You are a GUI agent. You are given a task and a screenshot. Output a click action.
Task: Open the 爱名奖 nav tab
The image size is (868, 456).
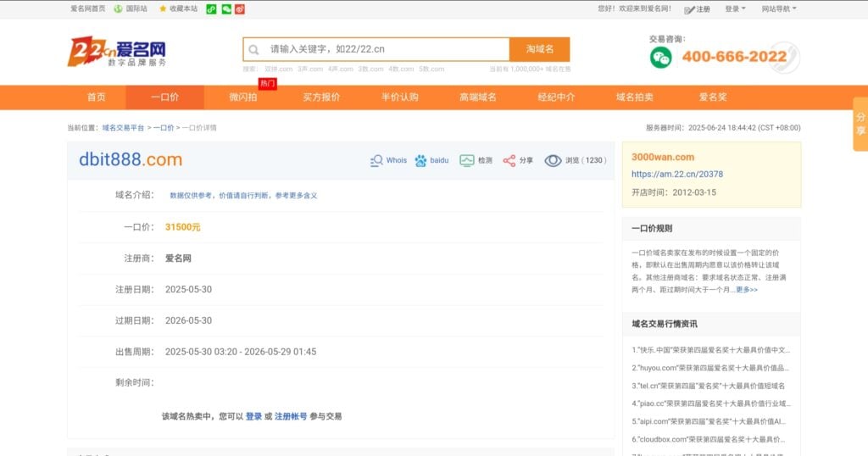[713, 97]
